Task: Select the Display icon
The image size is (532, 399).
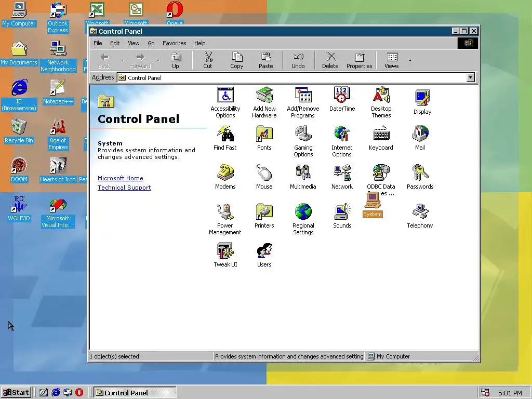Action: (x=422, y=102)
